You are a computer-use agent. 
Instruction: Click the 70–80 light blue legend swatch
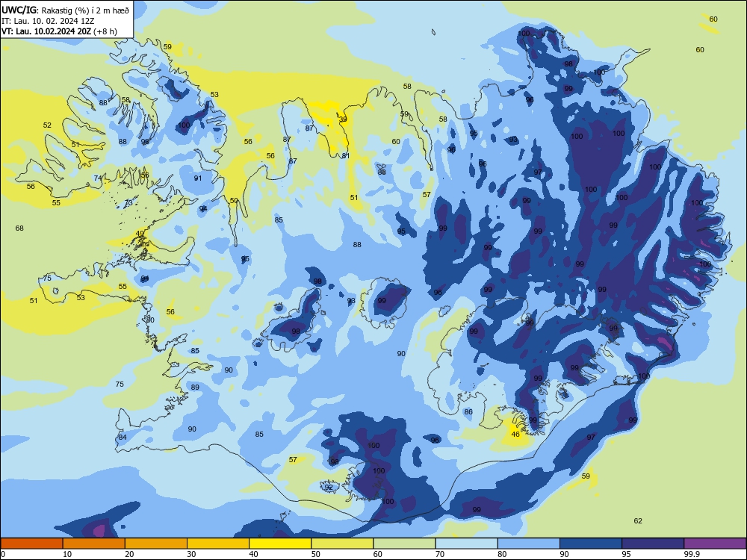click(467, 544)
